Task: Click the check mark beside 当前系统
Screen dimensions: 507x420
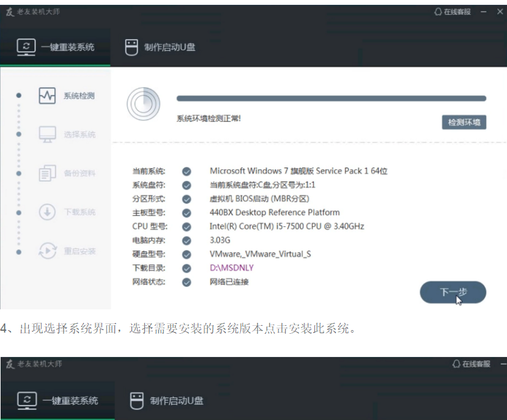Action: [x=187, y=171]
